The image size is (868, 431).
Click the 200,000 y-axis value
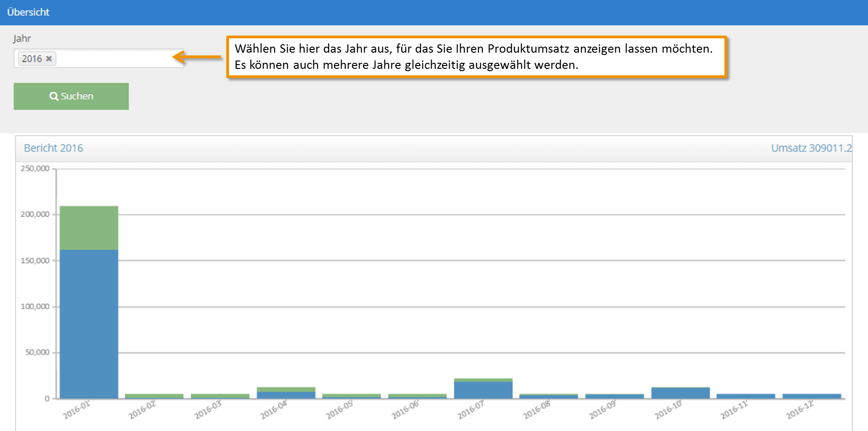coord(35,214)
